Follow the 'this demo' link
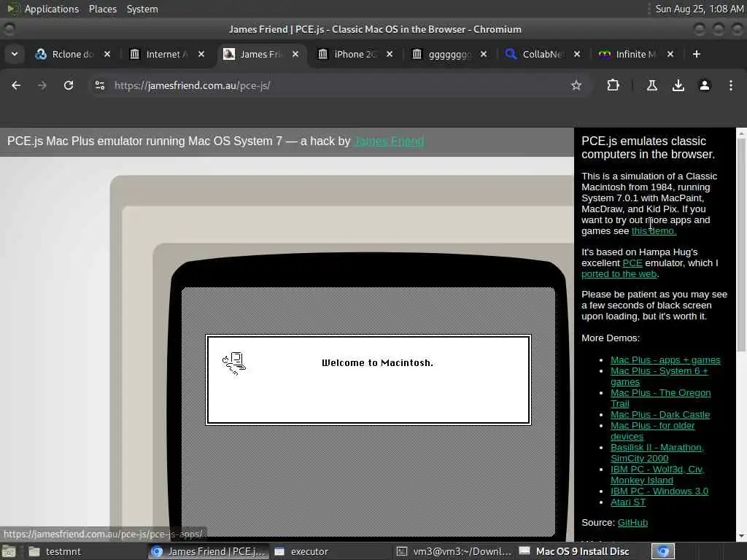The height and width of the screenshot is (560, 747). pyautogui.click(x=654, y=231)
